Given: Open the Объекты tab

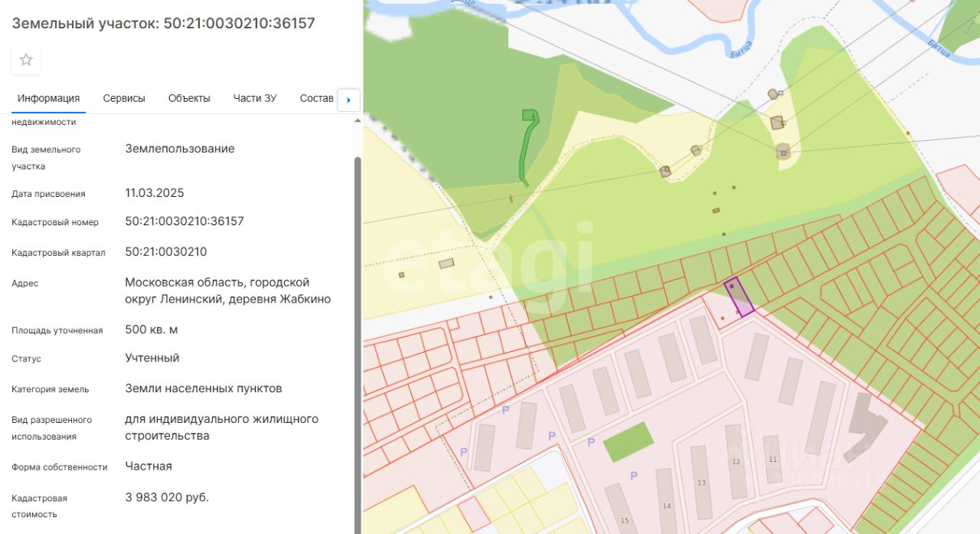Looking at the screenshot, I should click(x=189, y=98).
